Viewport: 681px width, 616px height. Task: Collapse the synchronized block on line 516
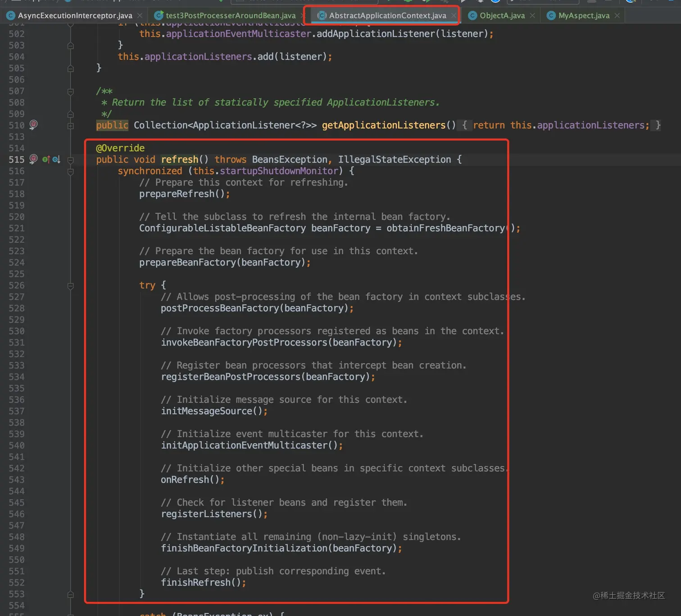71,171
